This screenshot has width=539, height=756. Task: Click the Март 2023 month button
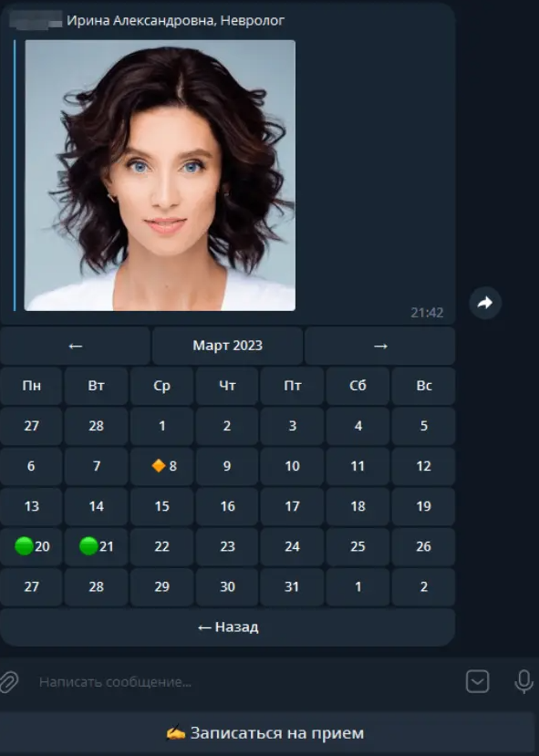tap(228, 346)
